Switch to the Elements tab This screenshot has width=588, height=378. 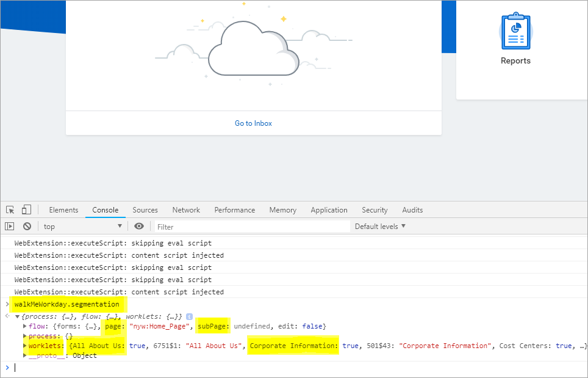tap(63, 210)
